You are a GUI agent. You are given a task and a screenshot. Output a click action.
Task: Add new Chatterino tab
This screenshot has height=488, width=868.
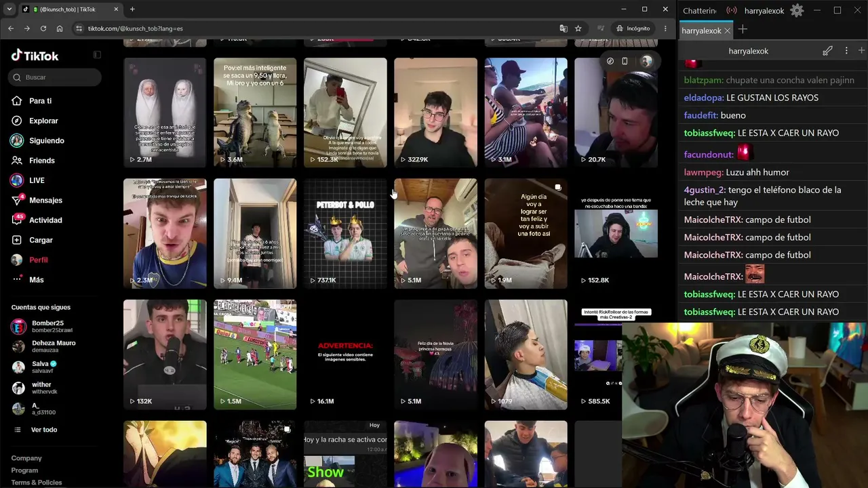[743, 29]
